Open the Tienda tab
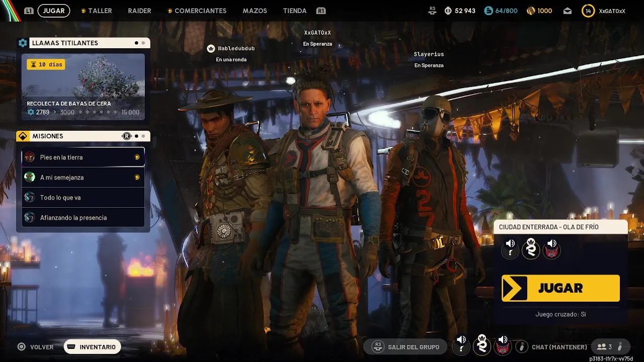Screen dimensions: 644x362 [294, 11]
